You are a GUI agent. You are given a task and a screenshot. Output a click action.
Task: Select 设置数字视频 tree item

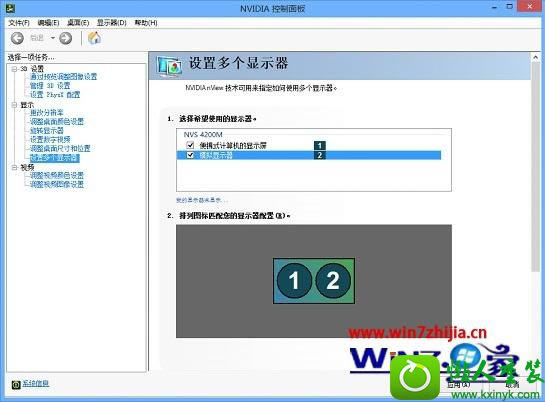(50, 140)
